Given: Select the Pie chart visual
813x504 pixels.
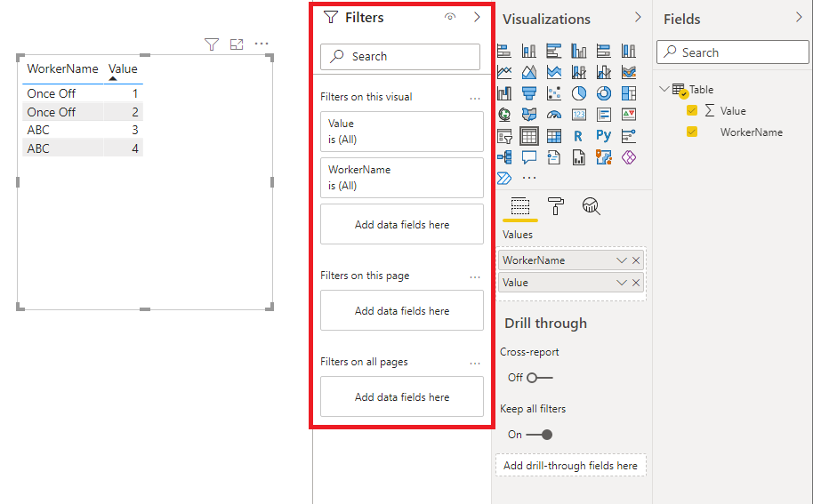Looking at the screenshot, I should click(579, 93).
